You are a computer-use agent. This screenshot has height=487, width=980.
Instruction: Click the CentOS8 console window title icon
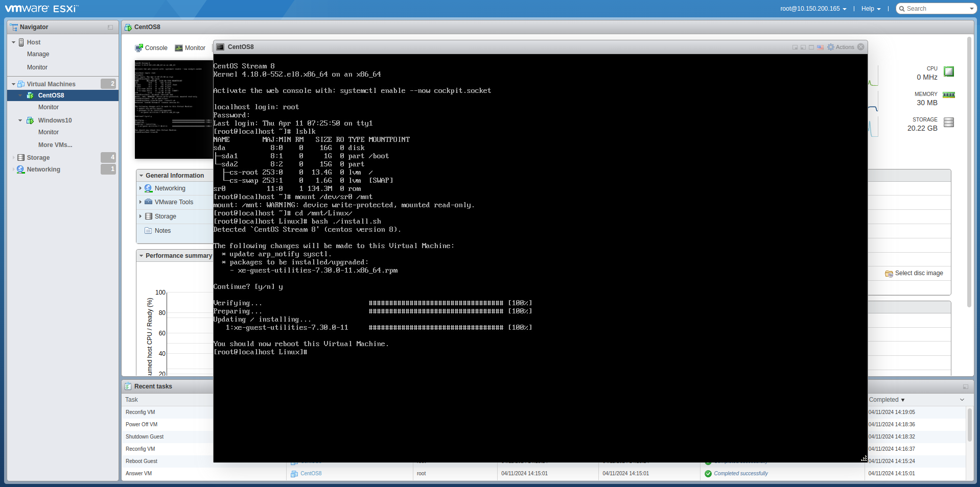click(221, 47)
